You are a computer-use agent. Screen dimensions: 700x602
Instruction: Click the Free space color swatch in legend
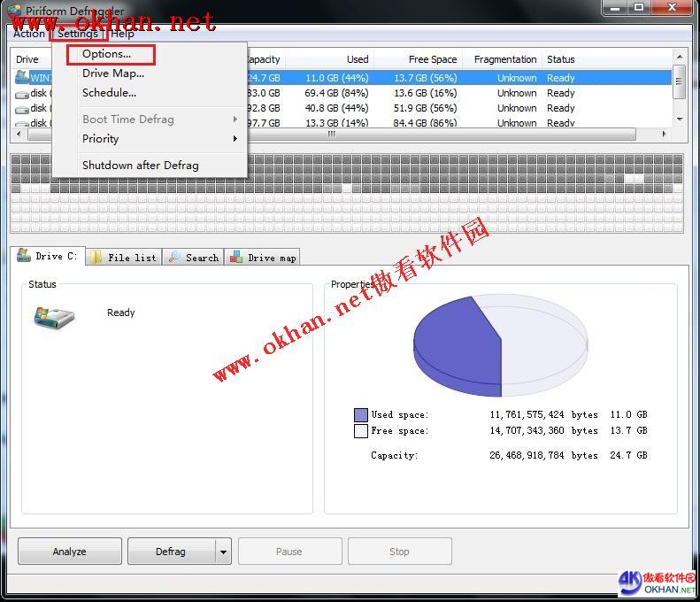point(361,431)
